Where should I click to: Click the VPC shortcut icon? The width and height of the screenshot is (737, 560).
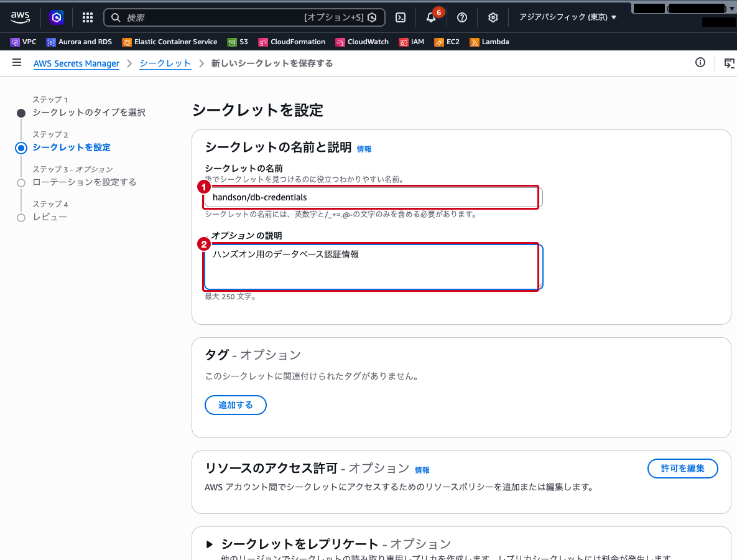(x=14, y=42)
